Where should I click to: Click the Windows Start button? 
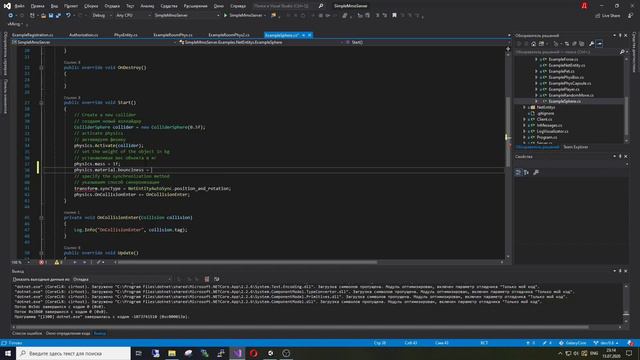tap(8, 353)
